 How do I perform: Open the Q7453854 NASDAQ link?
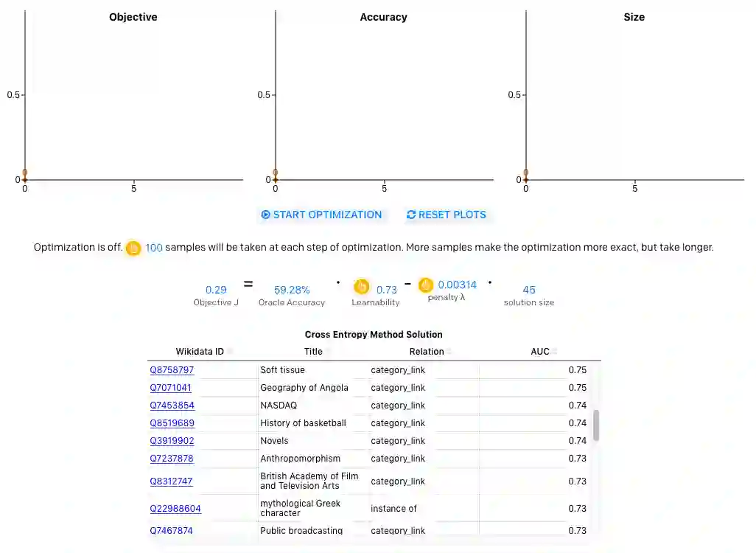click(172, 406)
